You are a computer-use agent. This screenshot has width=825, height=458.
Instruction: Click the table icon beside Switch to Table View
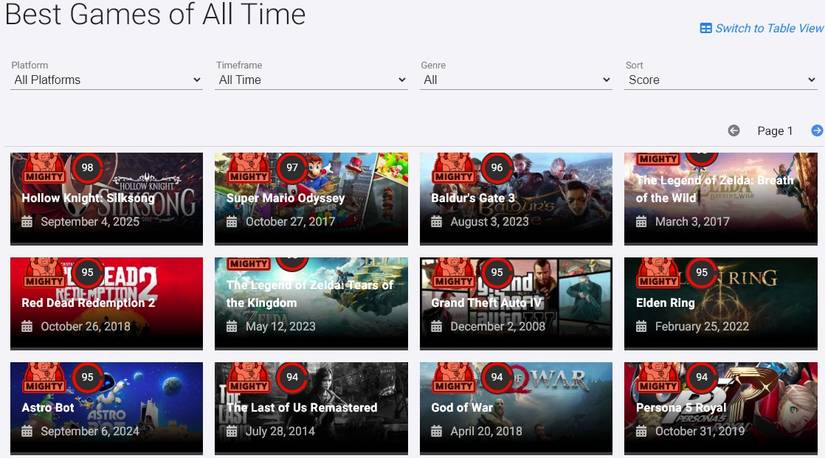pyautogui.click(x=706, y=28)
